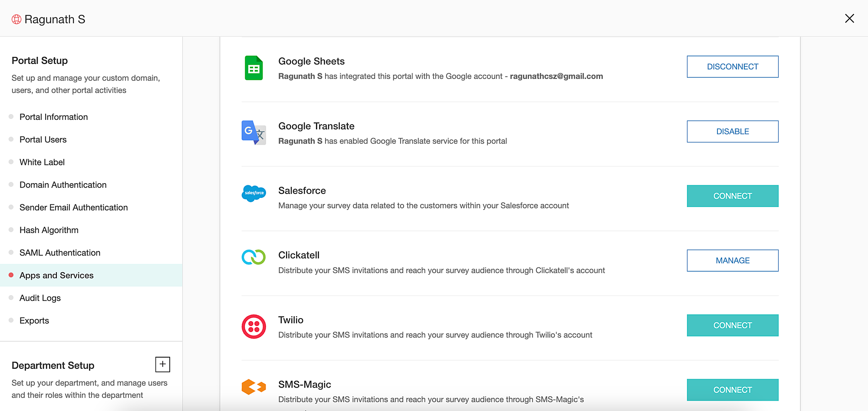The width and height of the screenshot is (868, 411).
Task: Open Portal Information settings
Action: point(53,117)
